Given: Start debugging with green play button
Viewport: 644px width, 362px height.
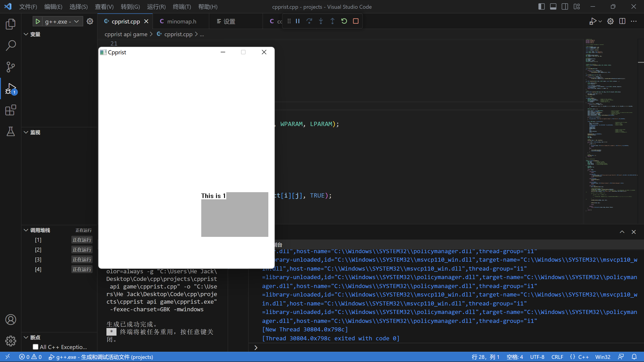Looking at the screenshot, I should click(38, 21).
